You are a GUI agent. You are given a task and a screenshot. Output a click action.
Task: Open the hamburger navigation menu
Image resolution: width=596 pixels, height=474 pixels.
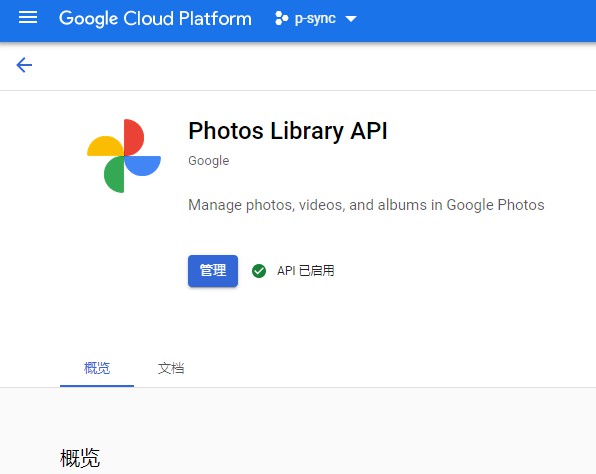pos(28,17)
